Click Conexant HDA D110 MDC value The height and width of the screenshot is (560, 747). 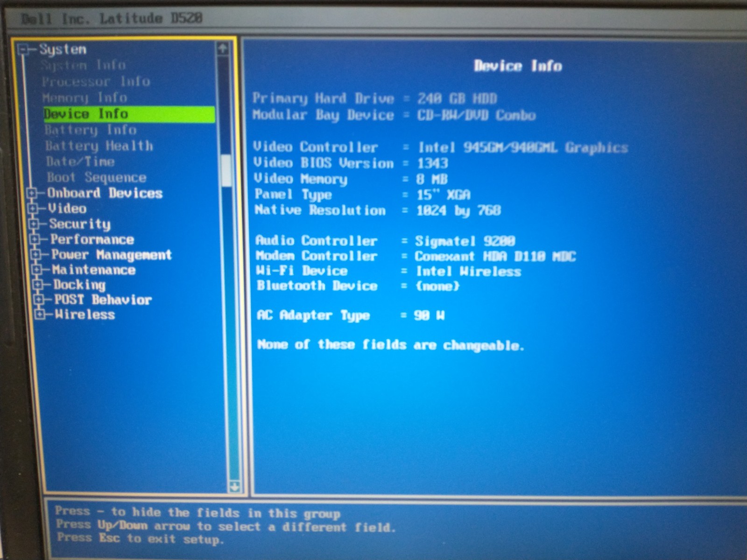coord(495,257)
